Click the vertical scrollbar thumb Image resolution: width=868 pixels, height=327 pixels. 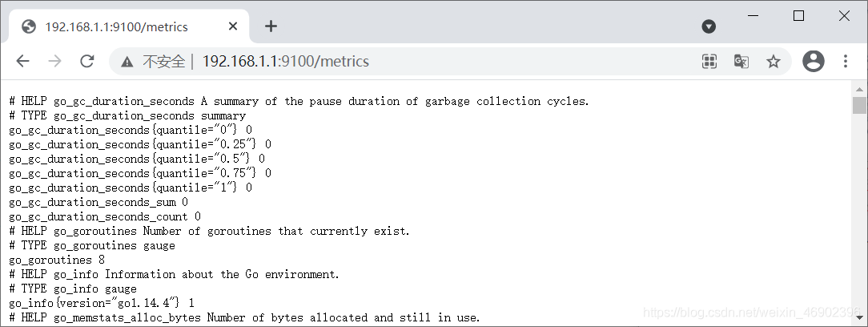click(x=859, y=105)
